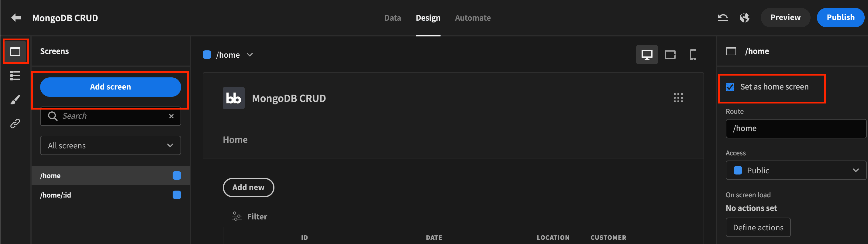Screen dimensions: 868x244
Task: Expand the /home screen selector chevron
Action: tap(250, 55)
